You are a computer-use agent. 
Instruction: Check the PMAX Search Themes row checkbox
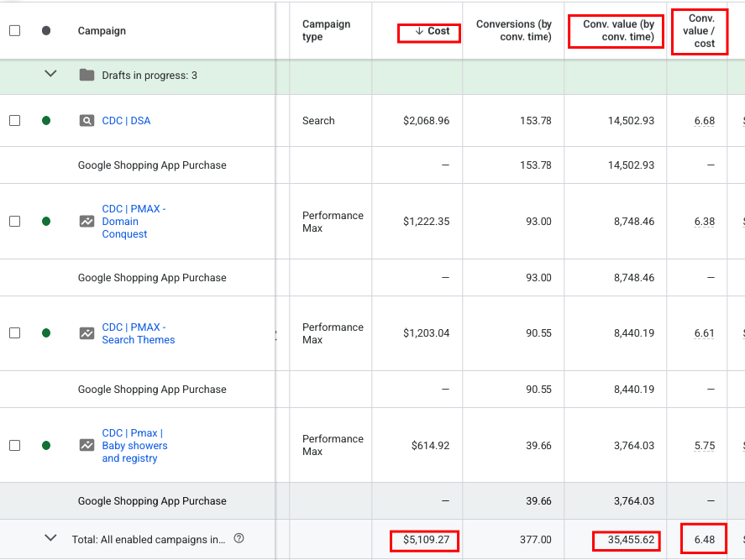[x=15, y=333]
